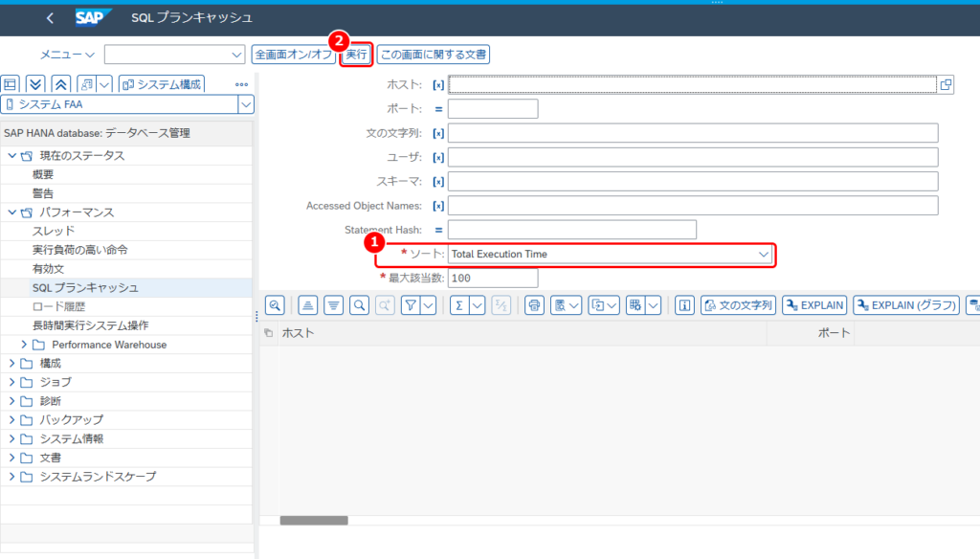This screenshot has height=559, width=980.
Task: Click the system selection icon beside システム構成
Action: coord(87,84)
